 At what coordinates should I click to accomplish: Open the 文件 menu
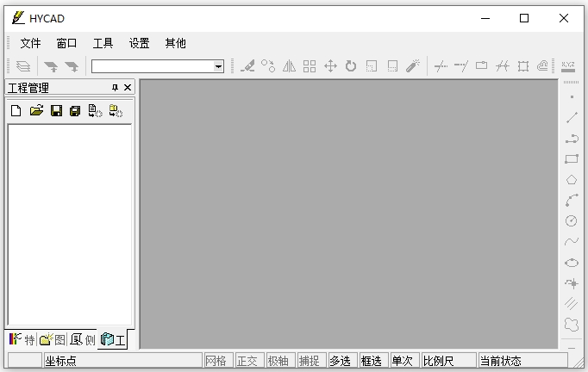30,43
